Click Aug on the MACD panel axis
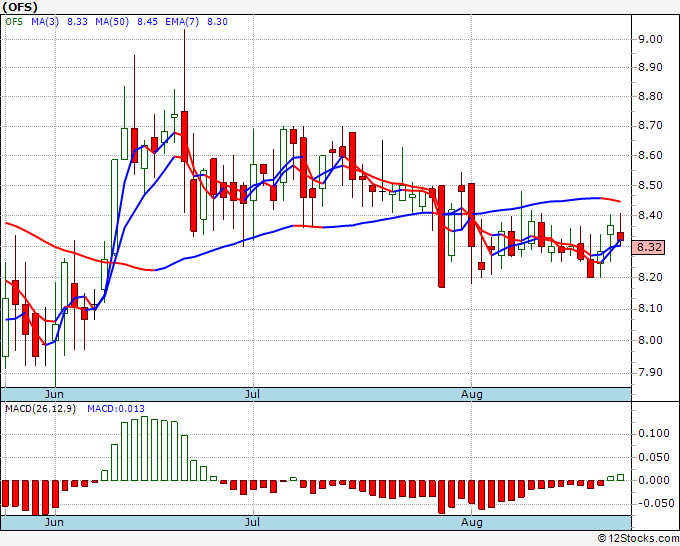Screen dimensions: 680x546 click(472, 522)
